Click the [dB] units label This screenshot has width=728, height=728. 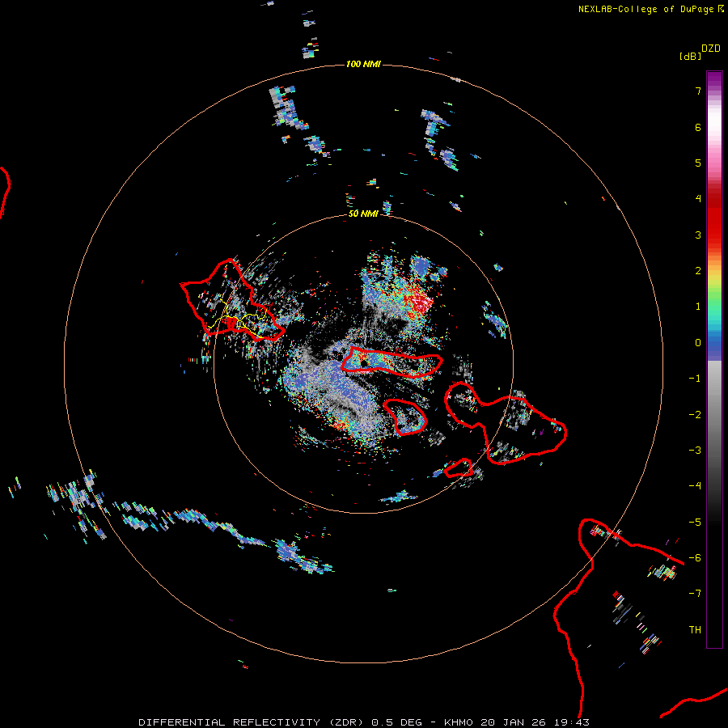click(690, 56)
